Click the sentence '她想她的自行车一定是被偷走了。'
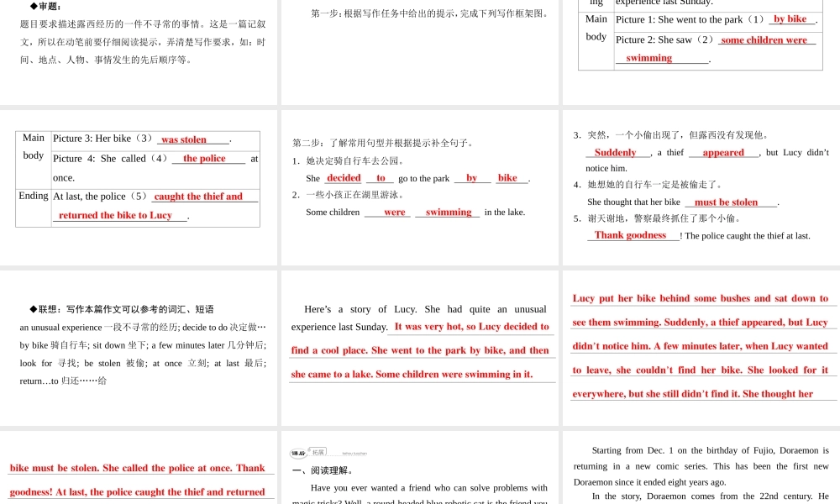This screenshot has height=504, width=840. 656,185
